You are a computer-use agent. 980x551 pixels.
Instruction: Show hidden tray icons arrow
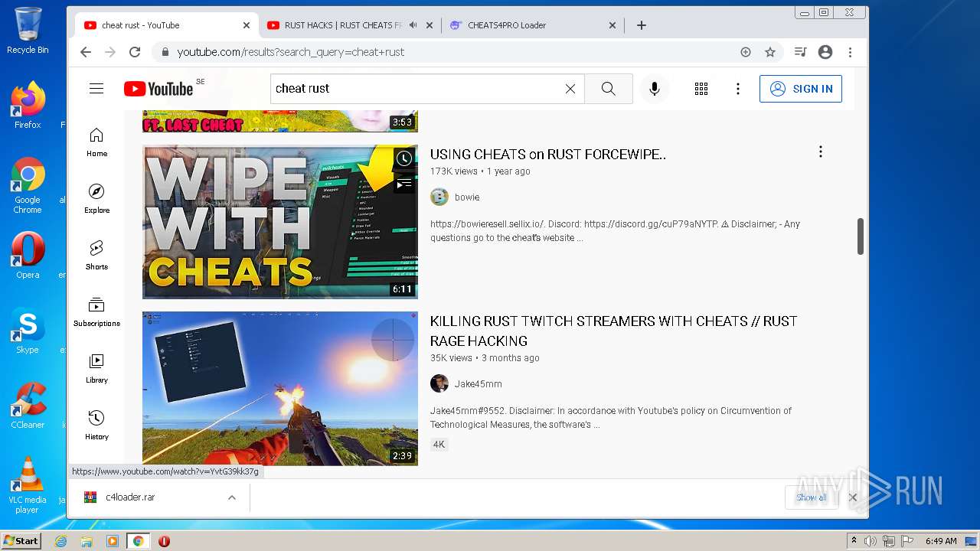[x=854, y=541]
